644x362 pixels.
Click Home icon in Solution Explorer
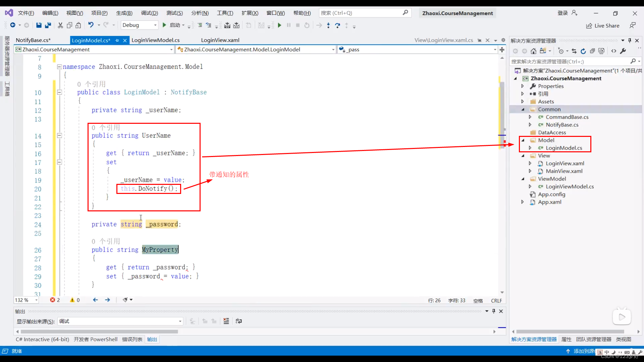tap(533, 51)
